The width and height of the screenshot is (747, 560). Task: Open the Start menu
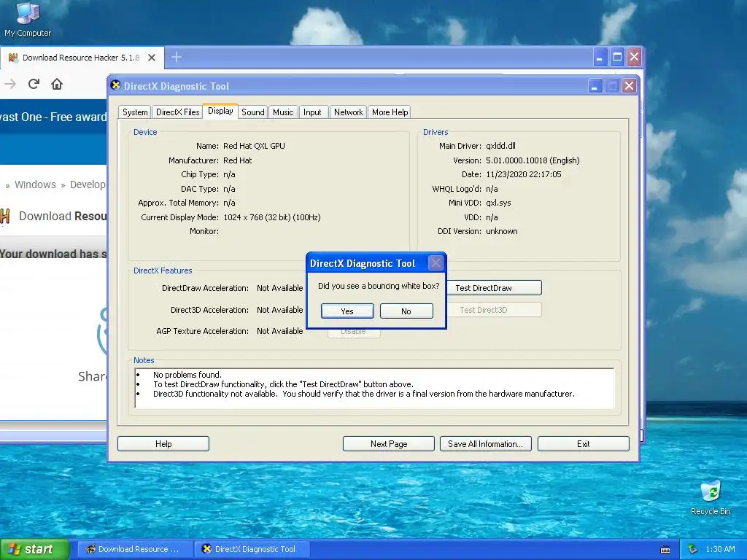click(x=34, y=549)
